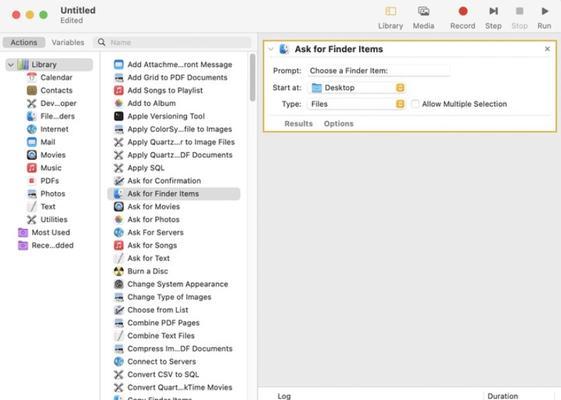Screen dimensions: 561x400
Task: Select Files & Folders category icon
Action: [32, 116]
